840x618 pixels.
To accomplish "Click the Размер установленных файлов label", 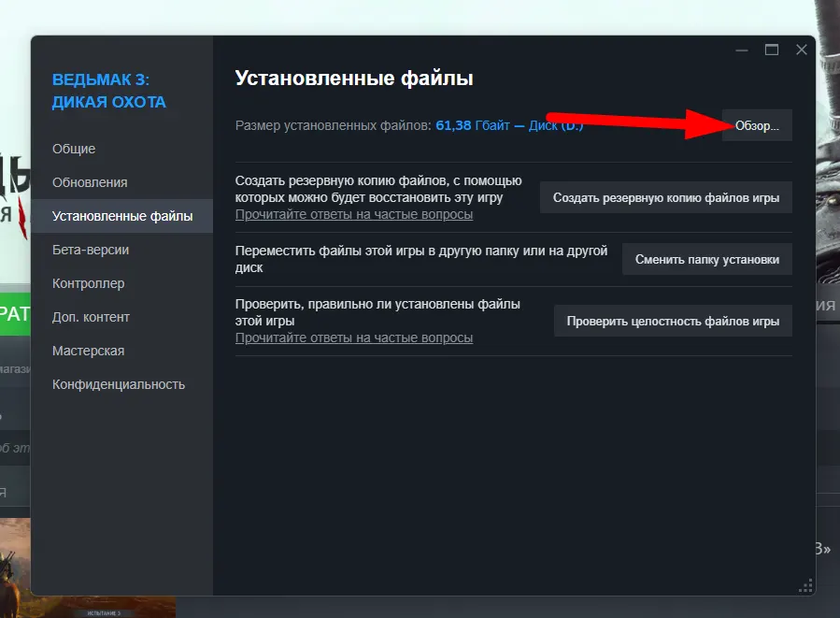I will coord(334,125).
